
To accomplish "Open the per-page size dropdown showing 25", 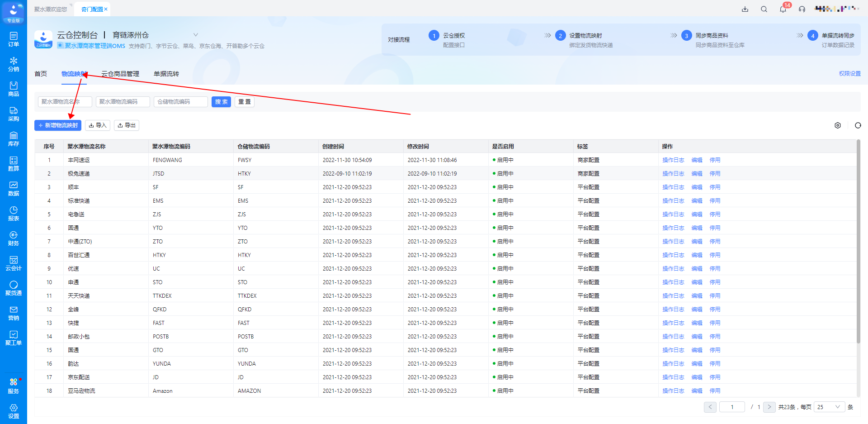I will pos(829,407).
